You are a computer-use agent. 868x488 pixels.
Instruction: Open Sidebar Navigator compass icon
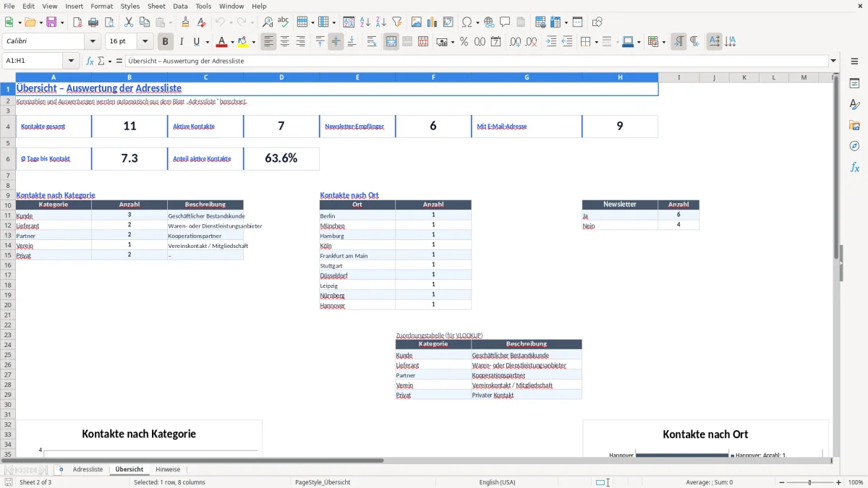click(854, 147)
